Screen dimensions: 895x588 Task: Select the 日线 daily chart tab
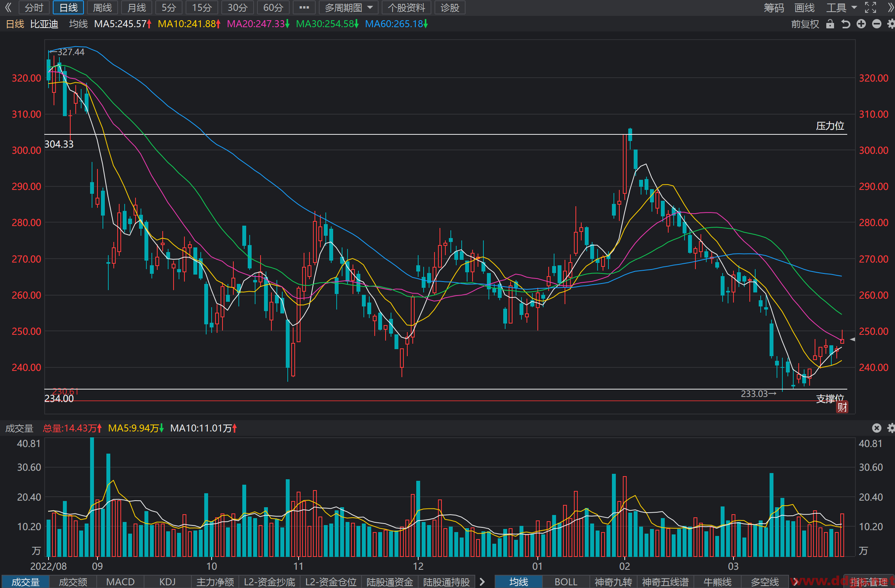[x=68, y=7]
